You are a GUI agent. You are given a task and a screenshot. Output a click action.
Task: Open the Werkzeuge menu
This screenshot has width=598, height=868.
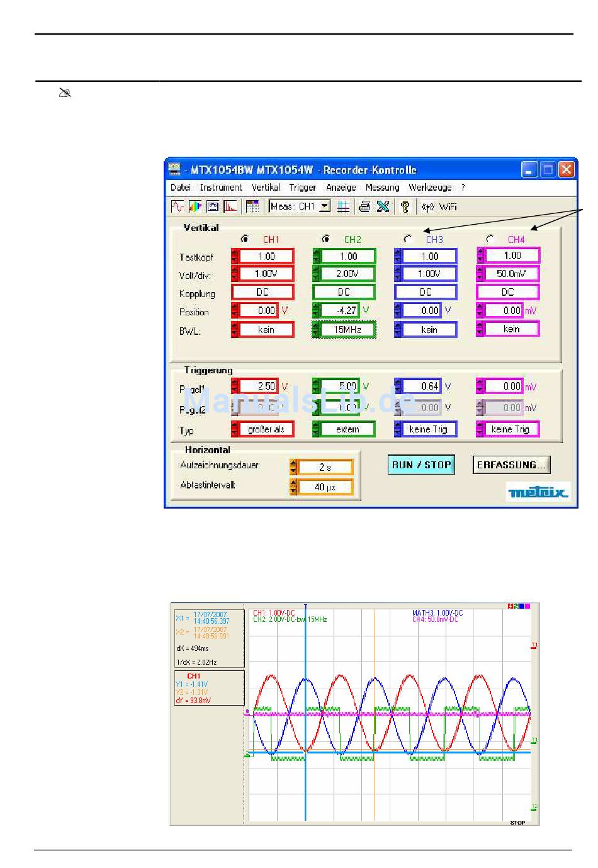click(430, 188)
